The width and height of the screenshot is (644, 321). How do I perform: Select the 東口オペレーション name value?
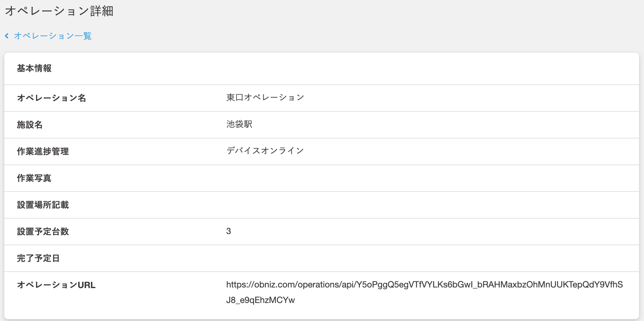(265, 97)
